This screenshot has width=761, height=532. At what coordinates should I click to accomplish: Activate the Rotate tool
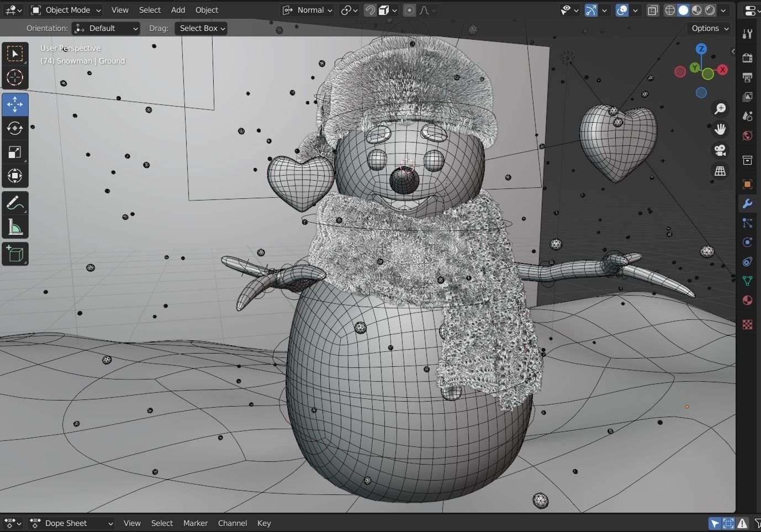pos(15,128)
